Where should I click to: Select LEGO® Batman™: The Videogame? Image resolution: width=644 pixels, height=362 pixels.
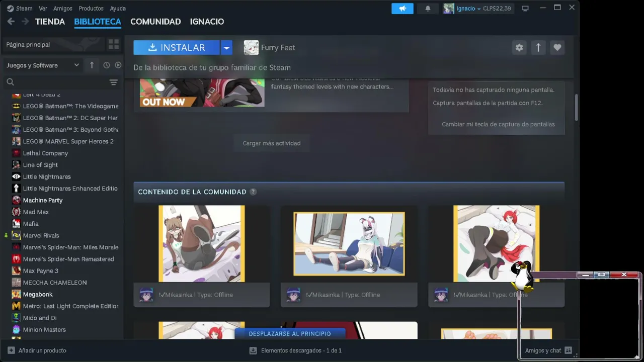point(71,106)
